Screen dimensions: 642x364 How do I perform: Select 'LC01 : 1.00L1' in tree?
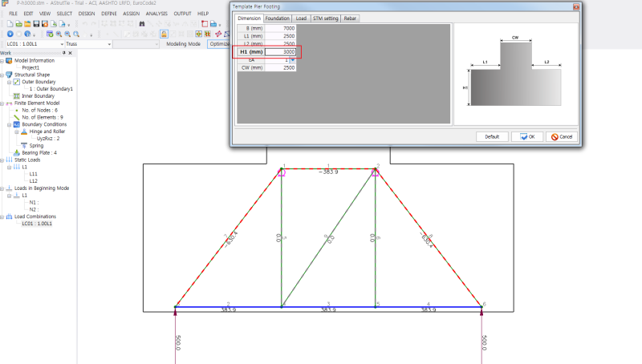[x=37, y=224]
